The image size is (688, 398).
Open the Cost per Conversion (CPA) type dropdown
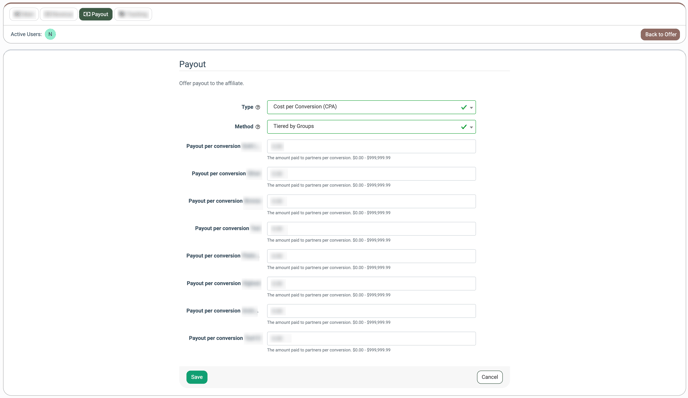click(x=371, y=107)
